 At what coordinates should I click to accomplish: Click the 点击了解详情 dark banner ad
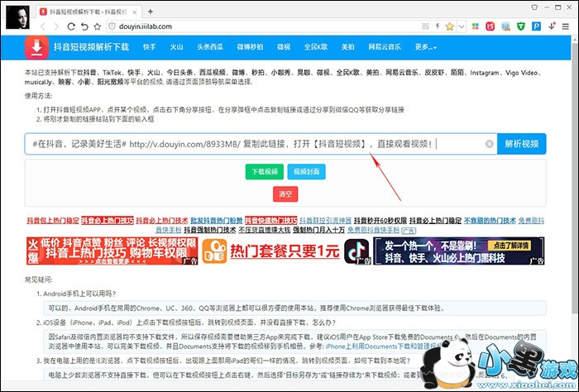click(x=458, y=251)
